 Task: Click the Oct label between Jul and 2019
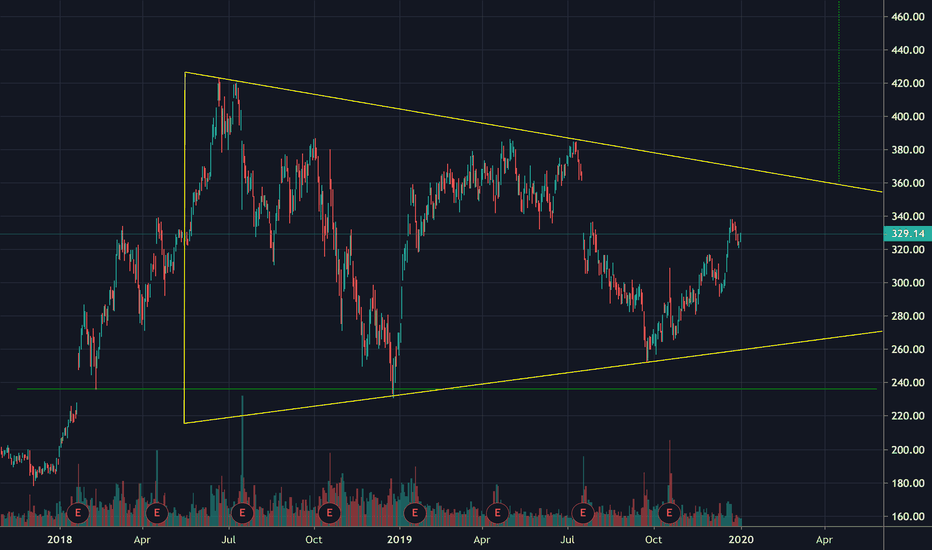(313, 540)
